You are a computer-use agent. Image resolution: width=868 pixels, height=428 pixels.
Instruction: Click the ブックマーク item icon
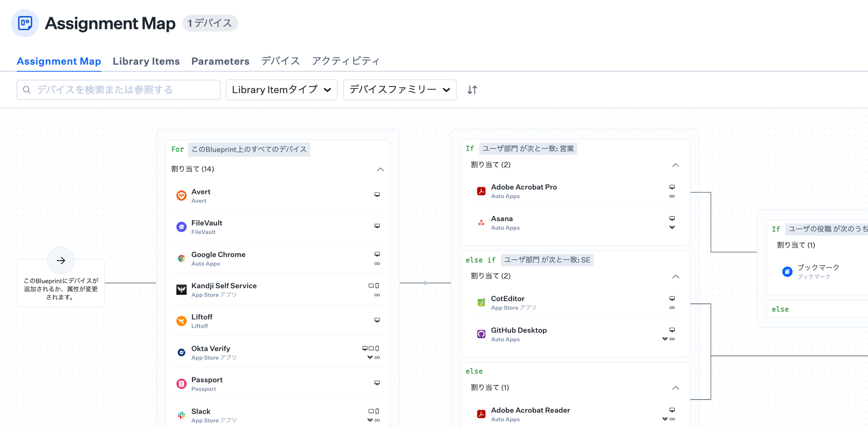pyautogui.click(x=787, y=271)
